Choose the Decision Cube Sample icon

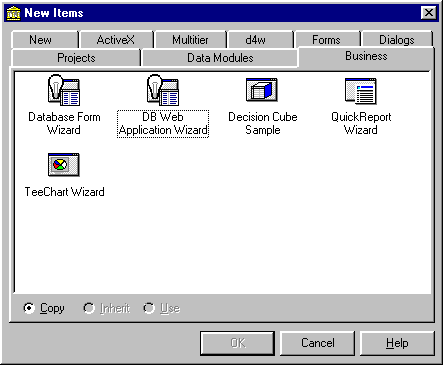click(x=262, y=90)
